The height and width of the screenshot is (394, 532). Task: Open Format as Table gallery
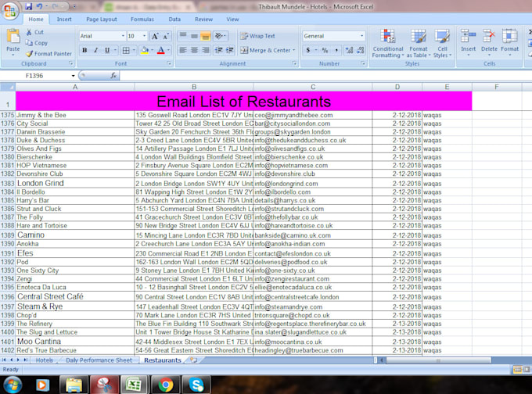click(x=419, y=44)
